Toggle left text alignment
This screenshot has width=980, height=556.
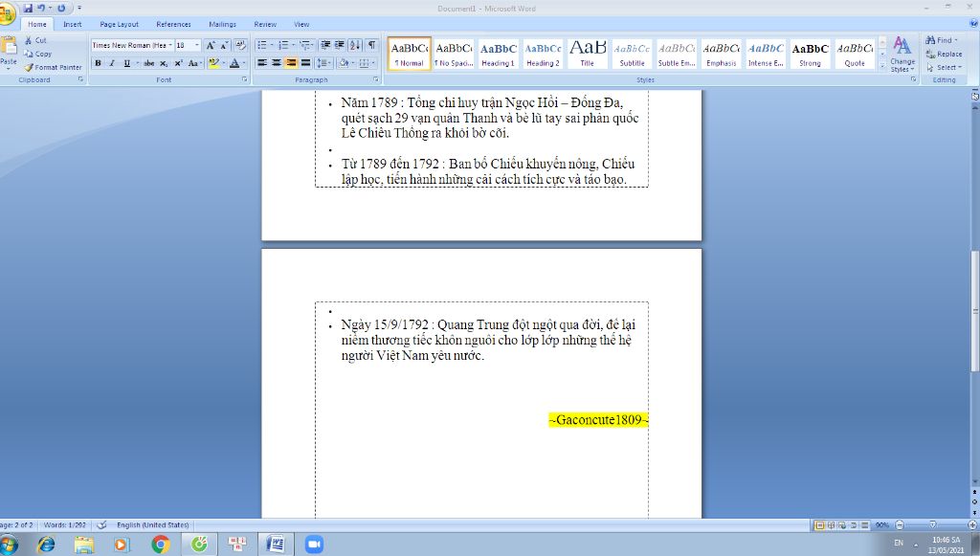pos(262,63)
